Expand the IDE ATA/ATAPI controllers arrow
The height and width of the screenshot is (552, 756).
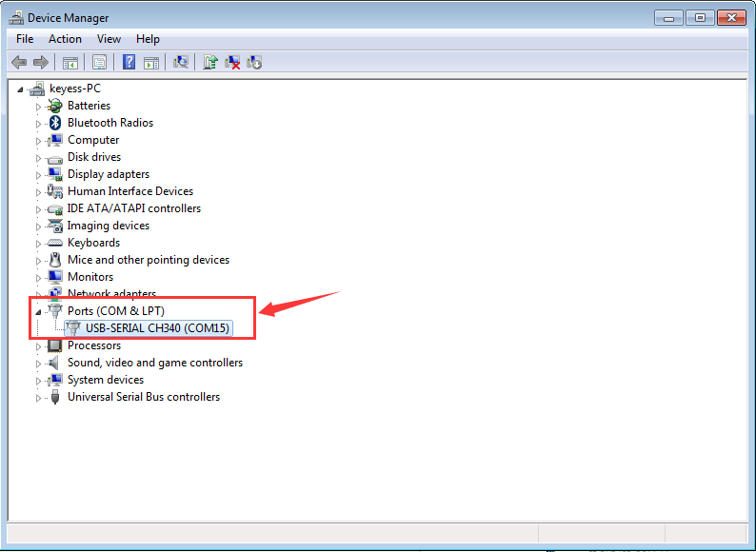tap(38, 209)
